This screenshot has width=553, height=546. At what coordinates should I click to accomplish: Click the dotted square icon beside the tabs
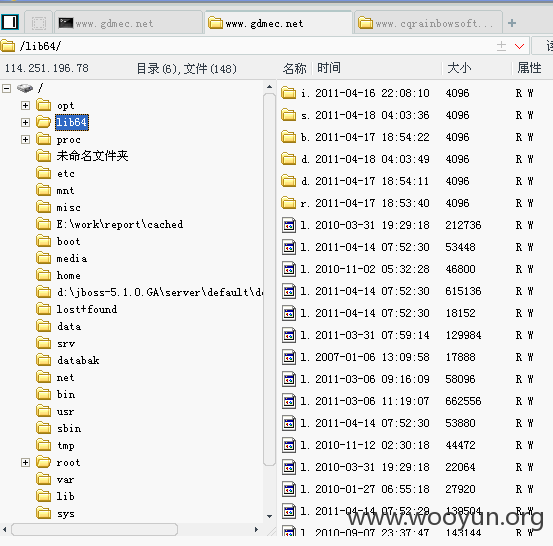39,23
